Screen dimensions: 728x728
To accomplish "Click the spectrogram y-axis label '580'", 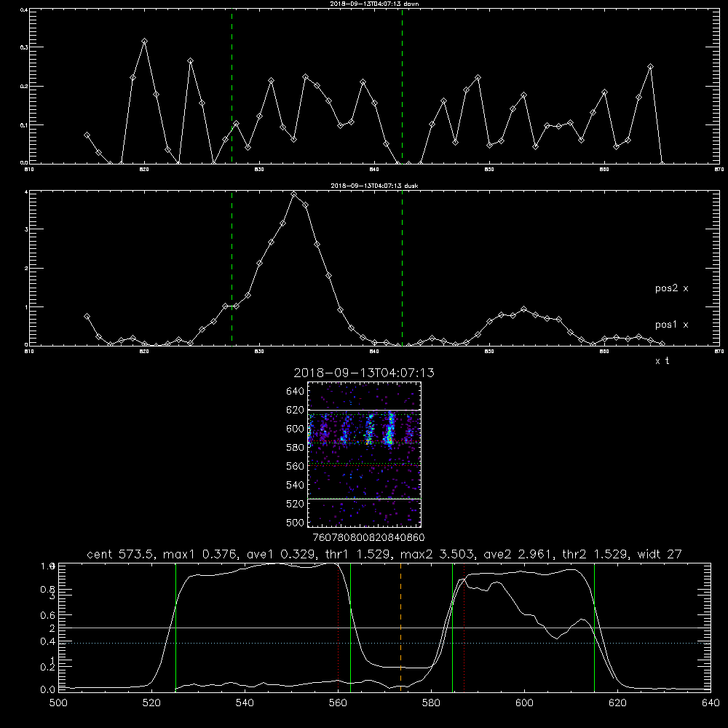I will point(296,448).
